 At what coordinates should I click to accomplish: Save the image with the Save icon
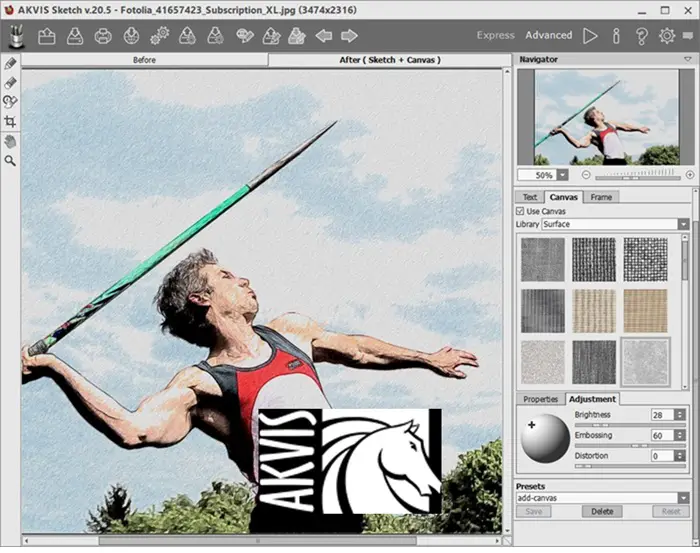tap(75, 36)
